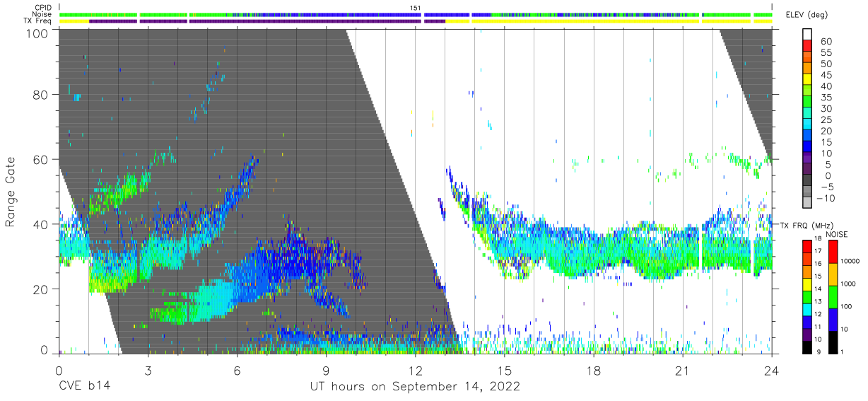The height and width of the screenshot is (401, 868).
Task: Click the elevation legend value "-10"
Action: coord(826,199)
